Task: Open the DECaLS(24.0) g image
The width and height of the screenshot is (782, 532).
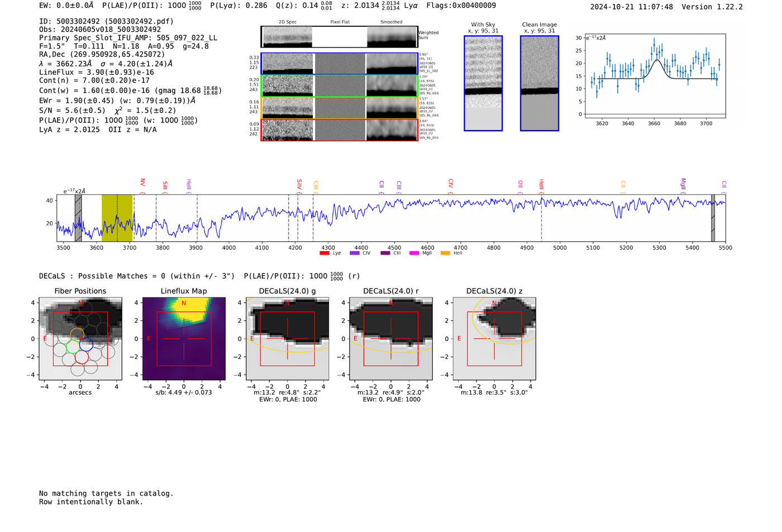Action: [287, 339]
